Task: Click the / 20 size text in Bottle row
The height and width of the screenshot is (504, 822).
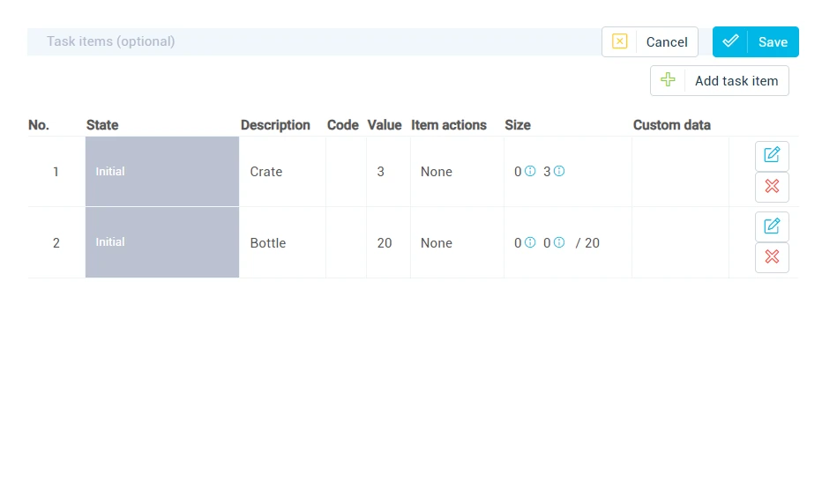Action: coord(587,243)
